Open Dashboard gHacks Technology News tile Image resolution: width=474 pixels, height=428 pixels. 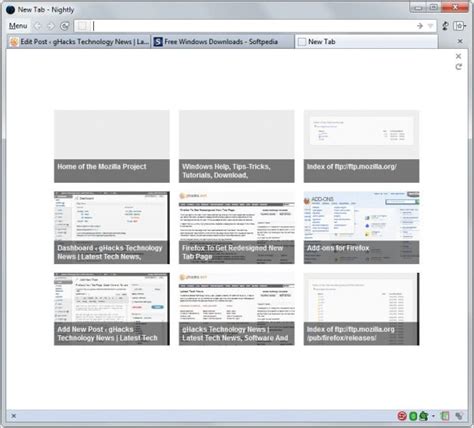pos(112,228)
